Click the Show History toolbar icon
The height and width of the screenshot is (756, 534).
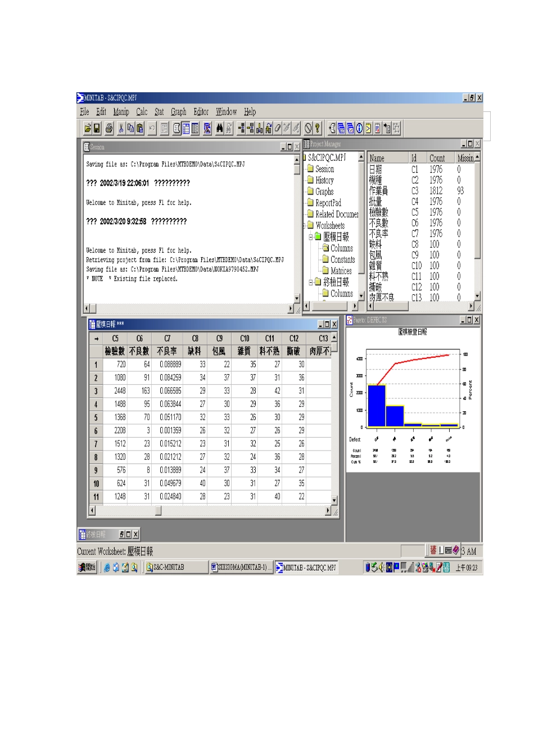[368, 129]
